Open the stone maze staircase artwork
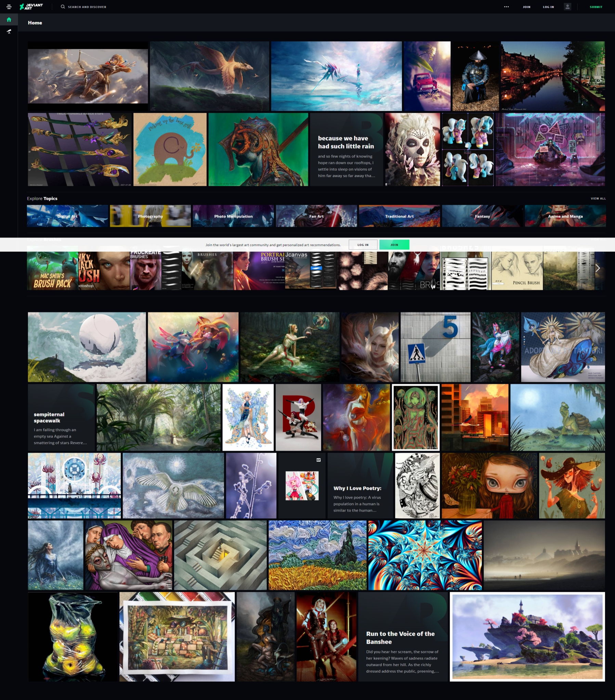Screen dimensions: 615x700 [x=220, y=555]
